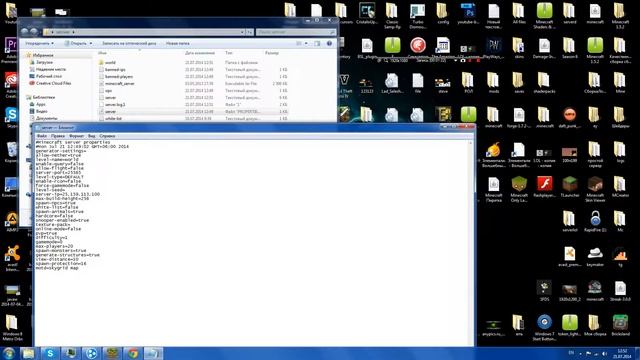The image size is (640, 360).
Task: Click the Открыть button in Explorer toolbar
Action: [76, 43]
